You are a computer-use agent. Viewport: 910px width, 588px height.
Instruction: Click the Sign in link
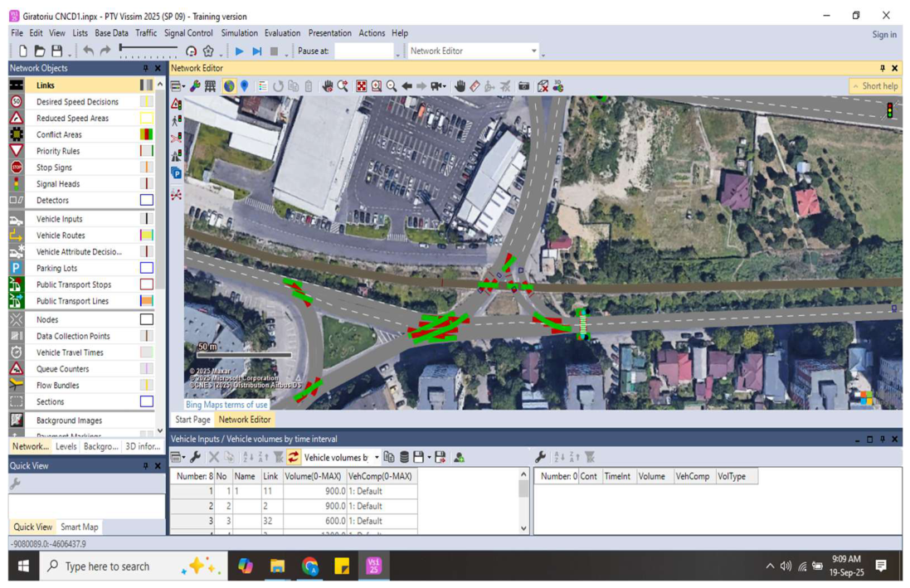coord(884,35)
